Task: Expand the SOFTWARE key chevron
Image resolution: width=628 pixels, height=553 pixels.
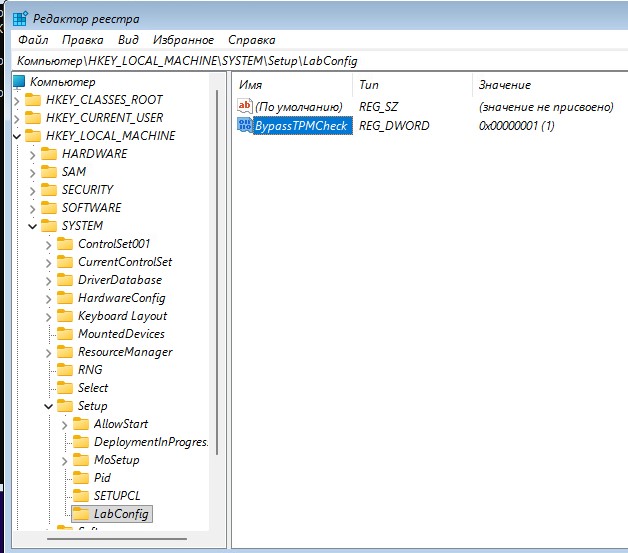Action: coord(32,208)
